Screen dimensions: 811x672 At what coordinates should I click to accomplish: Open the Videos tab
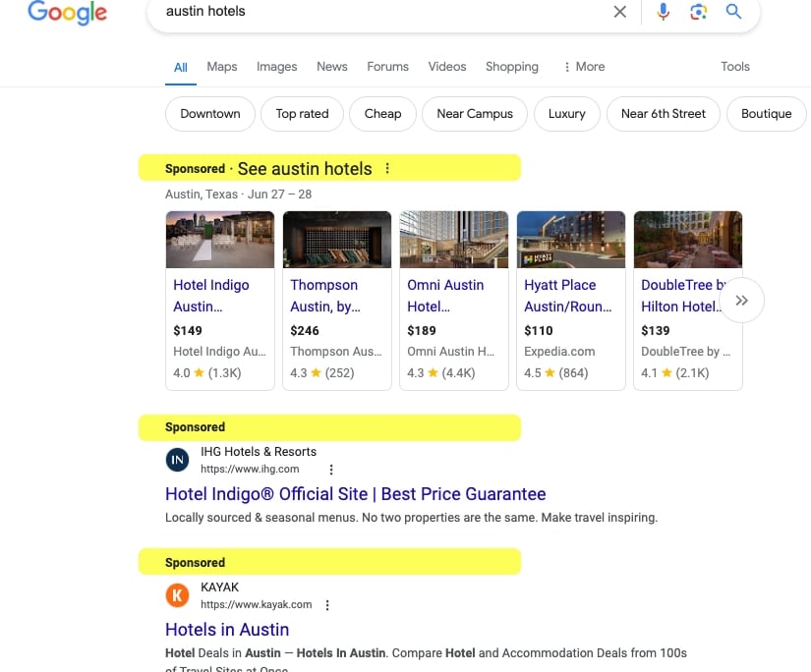tap(447, 67)
